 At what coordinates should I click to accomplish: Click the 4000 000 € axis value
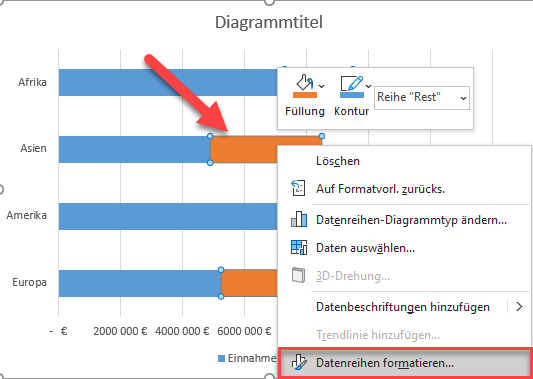pyautogui.click(x=182, y=331)
